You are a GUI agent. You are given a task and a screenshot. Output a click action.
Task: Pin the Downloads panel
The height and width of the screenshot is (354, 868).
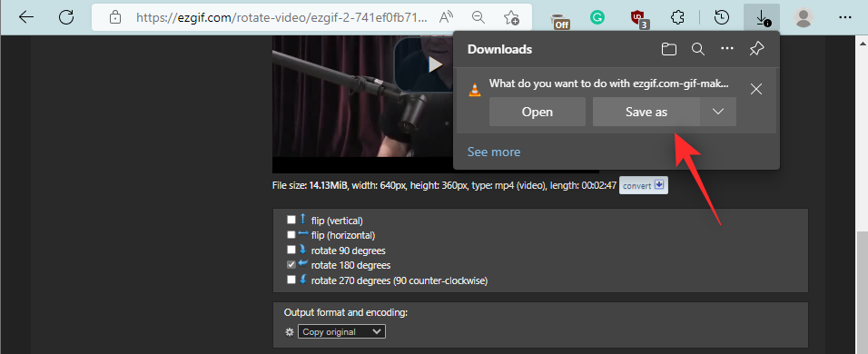(756, 49)
